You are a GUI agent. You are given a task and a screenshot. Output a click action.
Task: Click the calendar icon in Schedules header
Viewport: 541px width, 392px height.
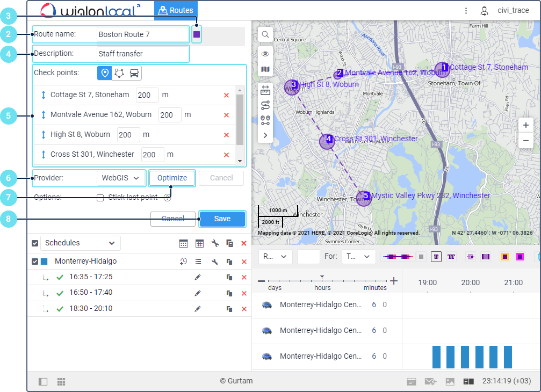pyautogui.click(x=183, y=243)
